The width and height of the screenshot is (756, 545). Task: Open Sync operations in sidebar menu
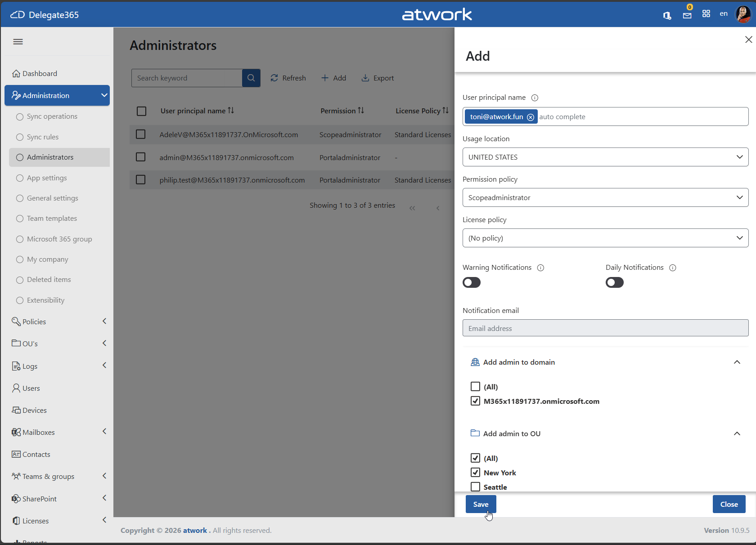52,116
